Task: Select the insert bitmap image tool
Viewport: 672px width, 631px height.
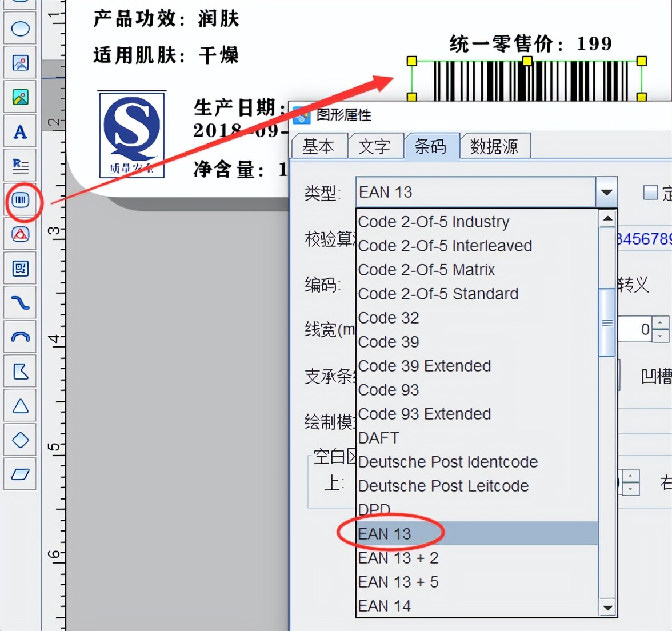Action: (x=20, y=63)
